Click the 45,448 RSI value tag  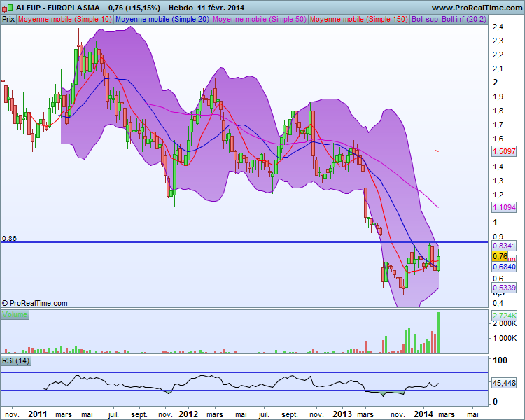coord(504,383)
